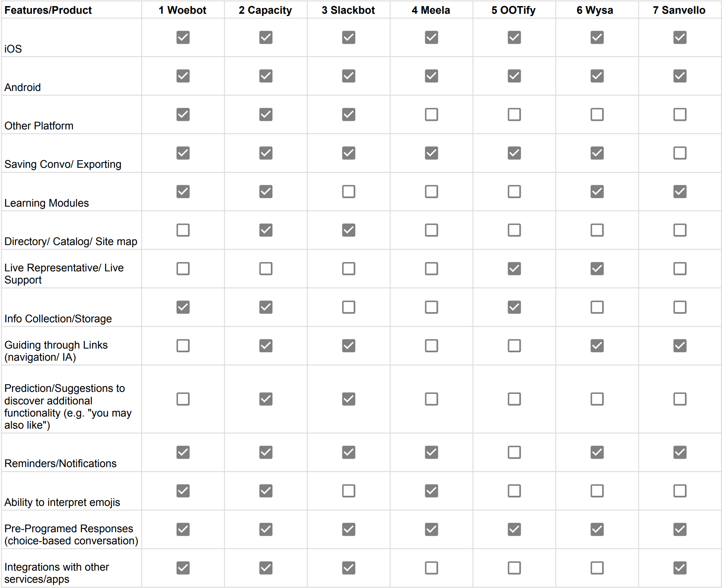Image resolution: width=722 pixels, height=588 pixels.
Task: Click the Live Representative/Live Support label
Action: (x=64, y=274)
